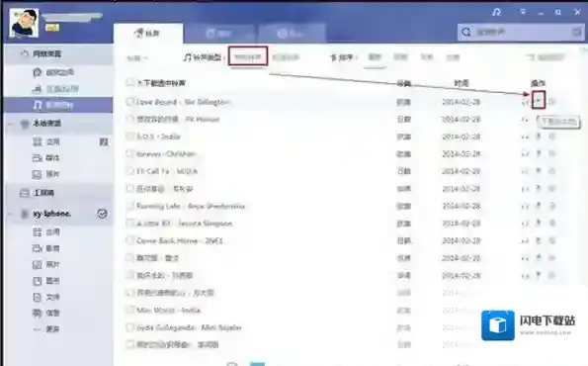
Task: Check the box for A Little Bit
Action: 130,223
